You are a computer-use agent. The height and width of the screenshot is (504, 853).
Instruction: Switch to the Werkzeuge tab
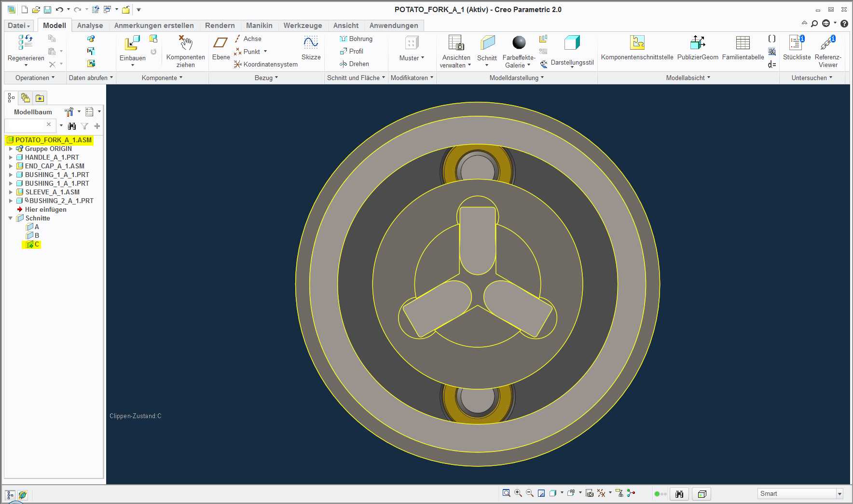(x=303, y=26)
